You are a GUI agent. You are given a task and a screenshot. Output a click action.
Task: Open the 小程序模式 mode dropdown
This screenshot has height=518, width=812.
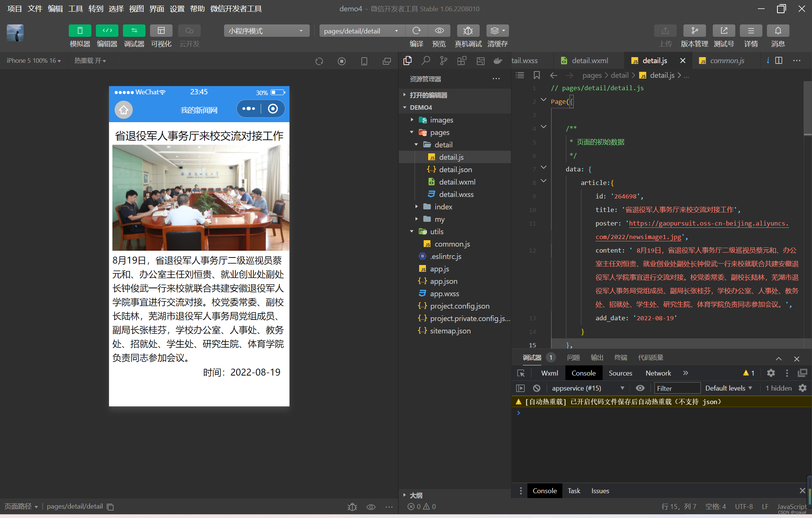point(266,31)
